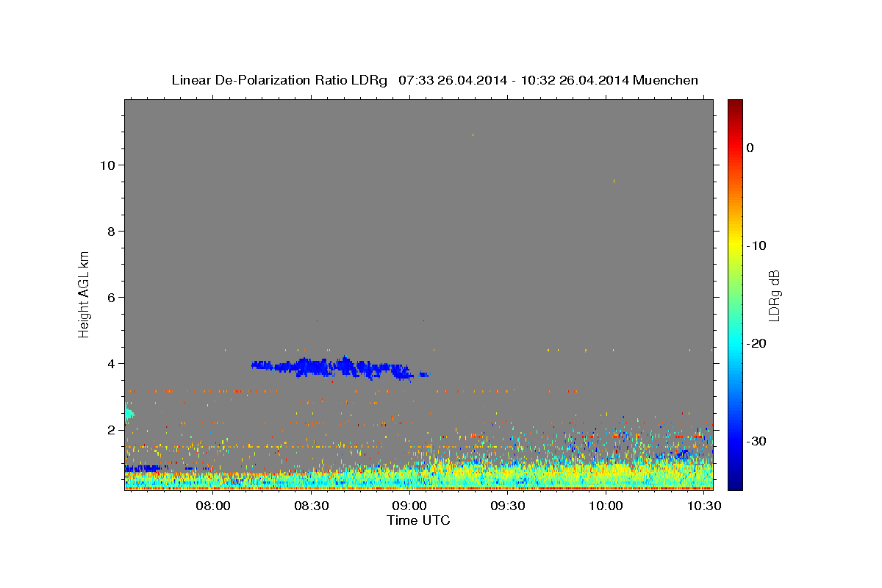Image resolution: width=882 pixels, height=588 pixels.
Task: Click the 09:30 time tick label
Action: coord(508,506)
